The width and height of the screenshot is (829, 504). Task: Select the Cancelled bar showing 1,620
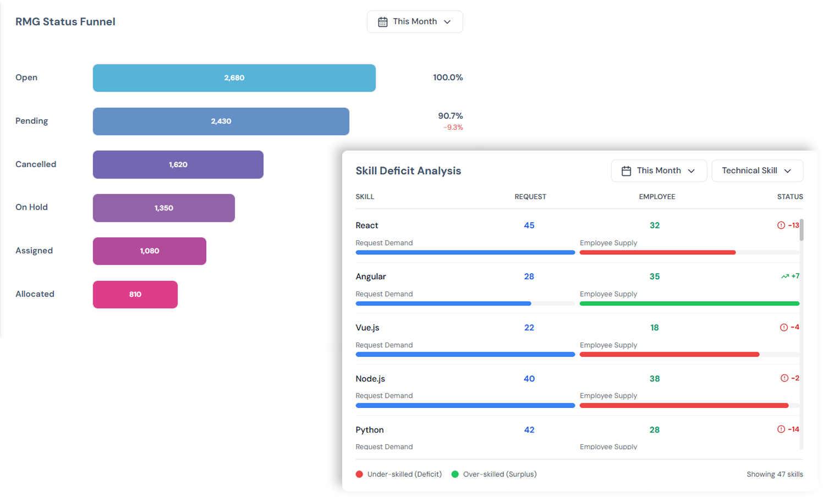point(178,164)
